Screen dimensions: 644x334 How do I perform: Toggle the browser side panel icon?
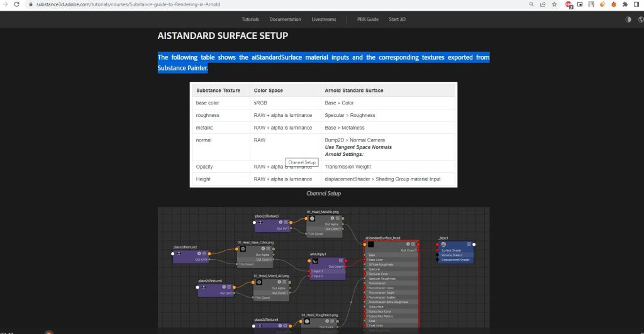tap(636, 4)
